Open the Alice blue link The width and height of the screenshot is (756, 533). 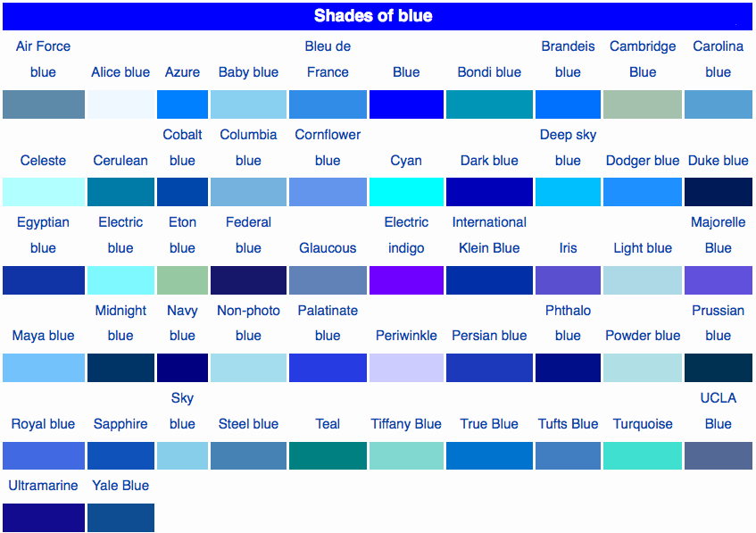click(120, 72)
